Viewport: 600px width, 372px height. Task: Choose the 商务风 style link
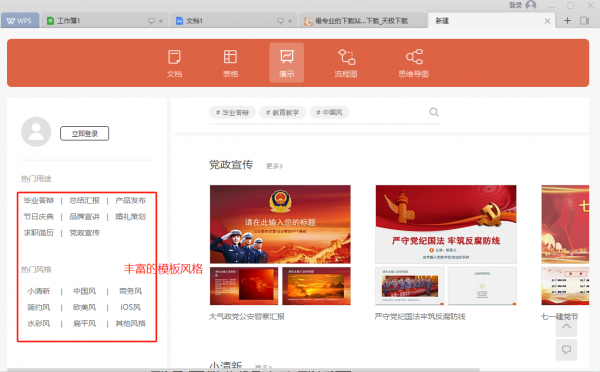130,291
